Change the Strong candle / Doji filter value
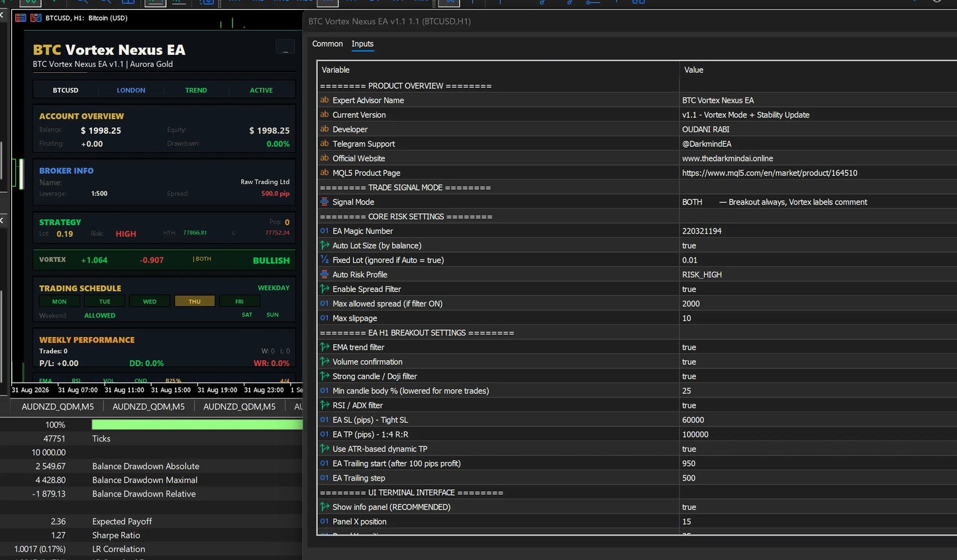 tap(818, 377)
